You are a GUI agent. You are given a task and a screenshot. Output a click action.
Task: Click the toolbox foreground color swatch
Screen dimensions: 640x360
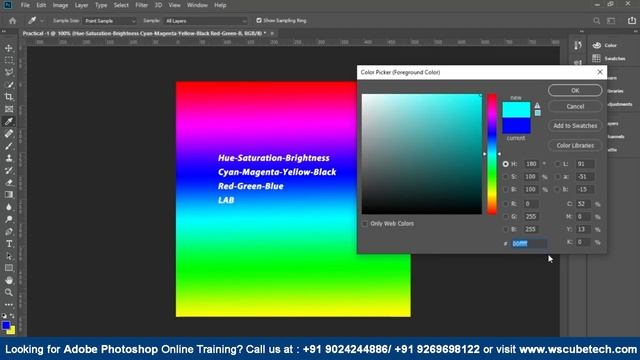[x=6, y=326]
